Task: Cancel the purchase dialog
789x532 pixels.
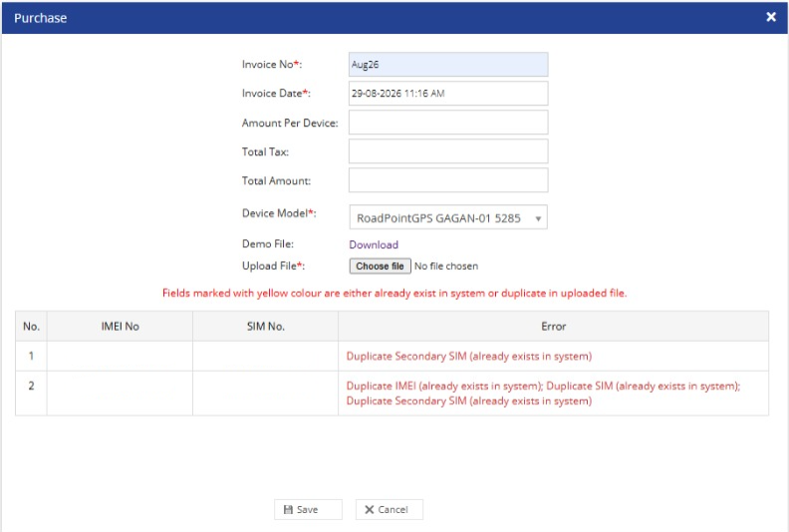Action: click(x=389, y=509)
